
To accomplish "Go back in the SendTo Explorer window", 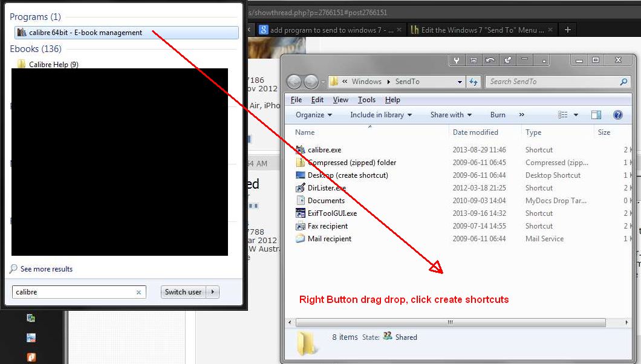I will tap(294, 82).
